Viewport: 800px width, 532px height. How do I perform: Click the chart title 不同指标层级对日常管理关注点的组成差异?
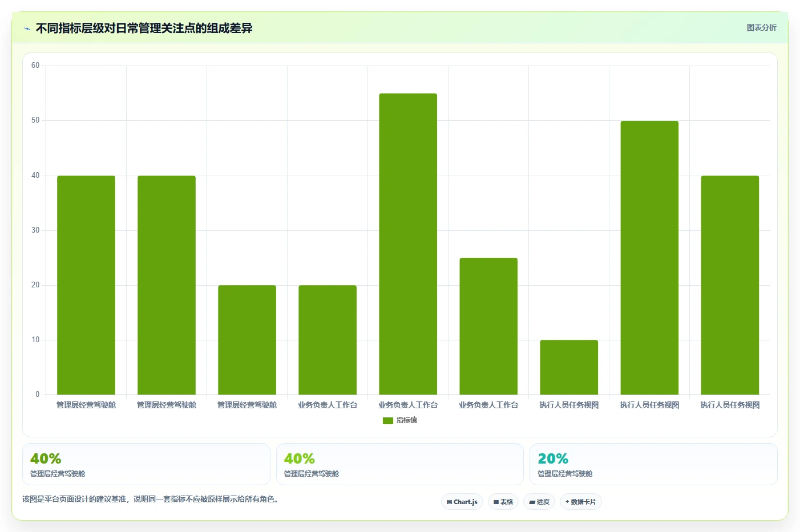pos(144,28)
